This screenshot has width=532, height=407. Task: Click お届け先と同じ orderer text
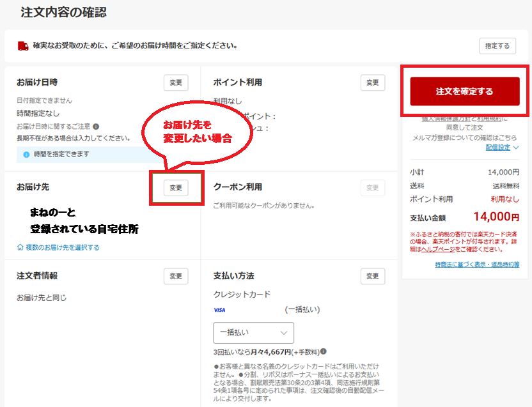[42, 298]
